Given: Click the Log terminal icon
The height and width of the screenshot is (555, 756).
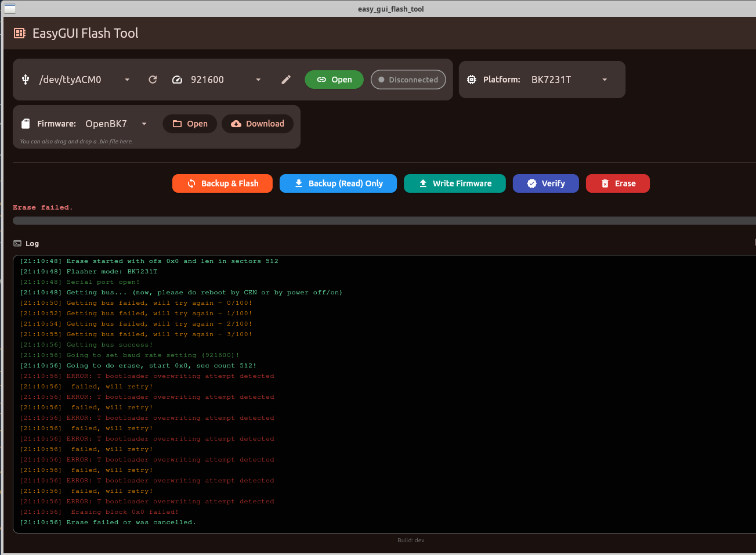Looking at the screenshot, I should [17, 244].
